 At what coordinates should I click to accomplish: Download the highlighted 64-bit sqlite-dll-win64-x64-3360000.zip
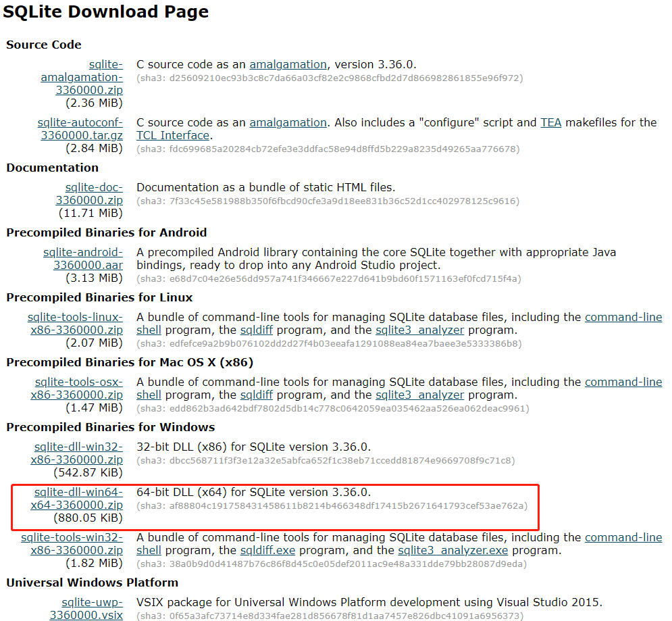click(x=76, y=498)
